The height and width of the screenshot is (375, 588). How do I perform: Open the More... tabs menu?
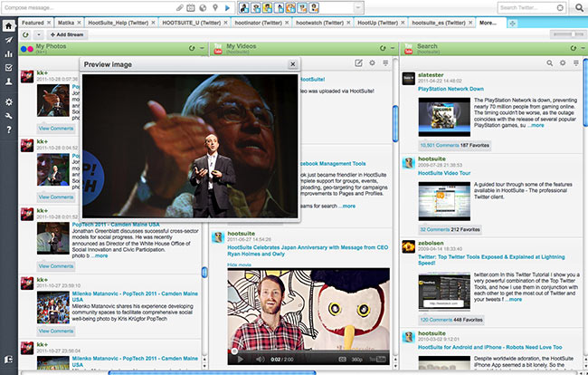point(488,23)
